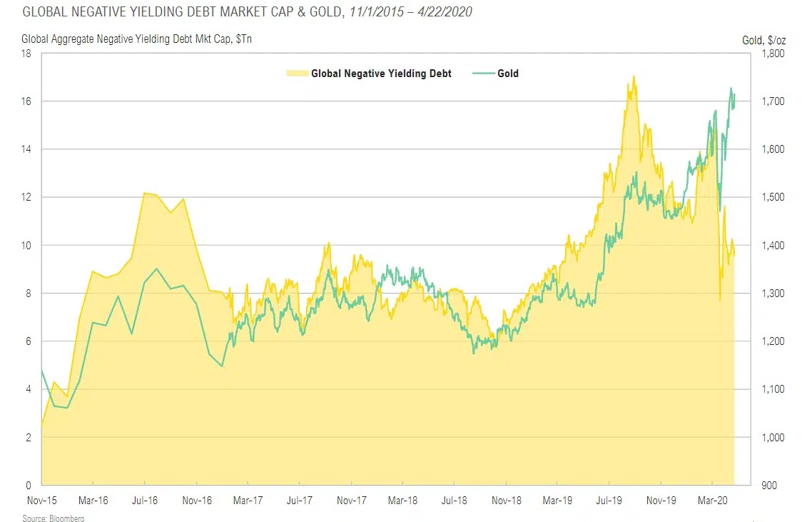Select the 'Nov-18' x-axis label
The width and height of the screenshot is (812, 522).
pyautogui.click(x=507, y=499)
